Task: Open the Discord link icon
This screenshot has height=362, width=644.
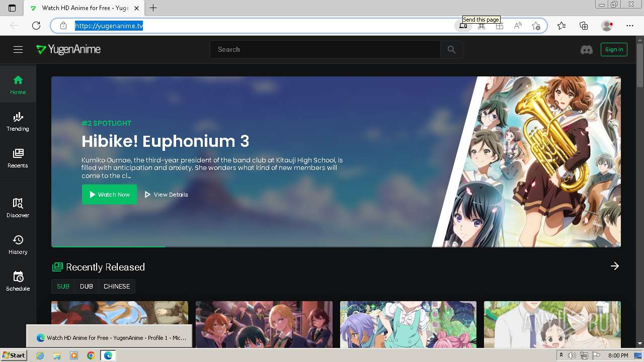Action: tap(587, 49)
